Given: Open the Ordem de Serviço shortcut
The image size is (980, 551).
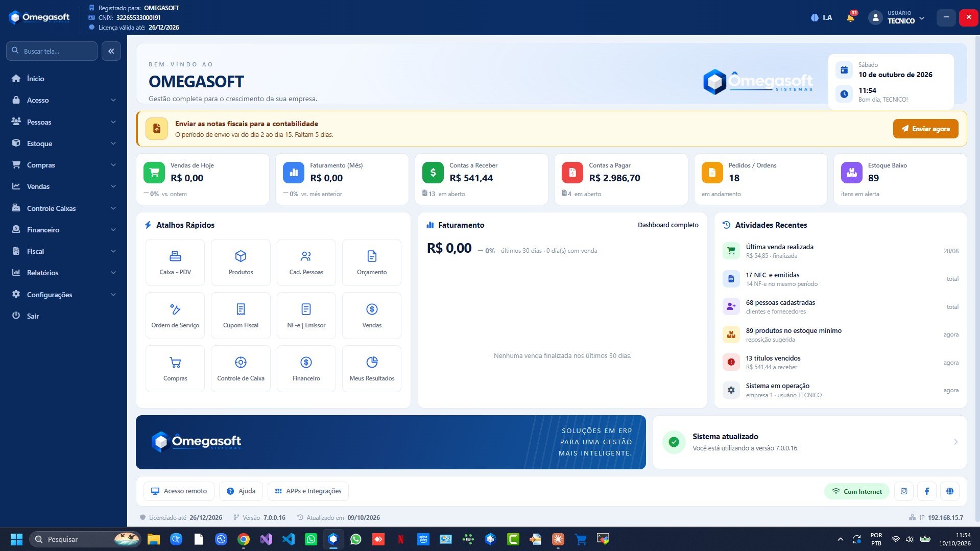Looking at the screenshot, I should click(175, 316).
